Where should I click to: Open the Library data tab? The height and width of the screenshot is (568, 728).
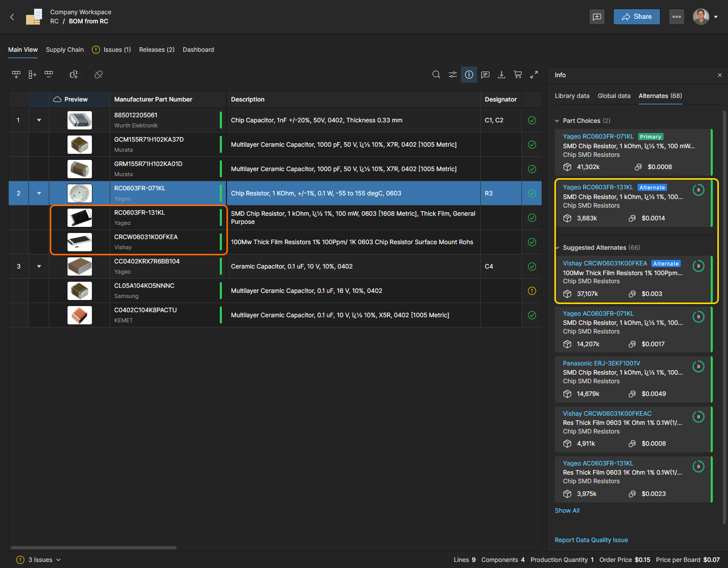572,96
